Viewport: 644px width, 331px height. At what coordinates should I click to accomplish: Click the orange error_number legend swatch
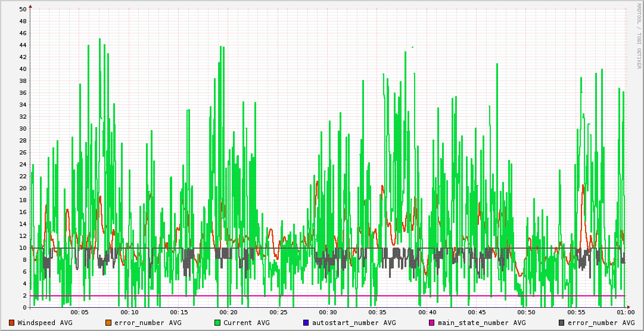coord(108,323)
